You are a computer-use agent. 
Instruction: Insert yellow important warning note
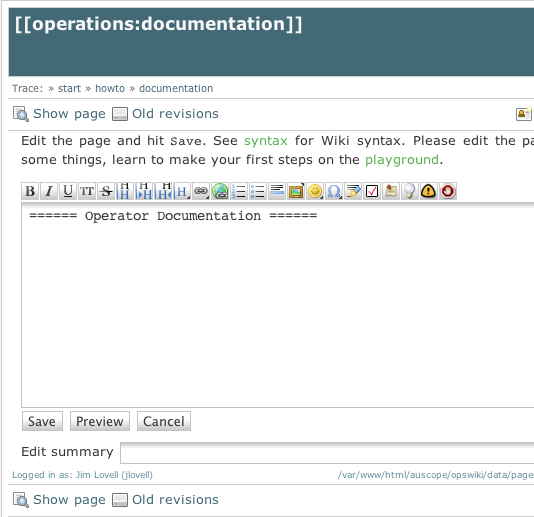pyautogui.click(x=429, y=191)
